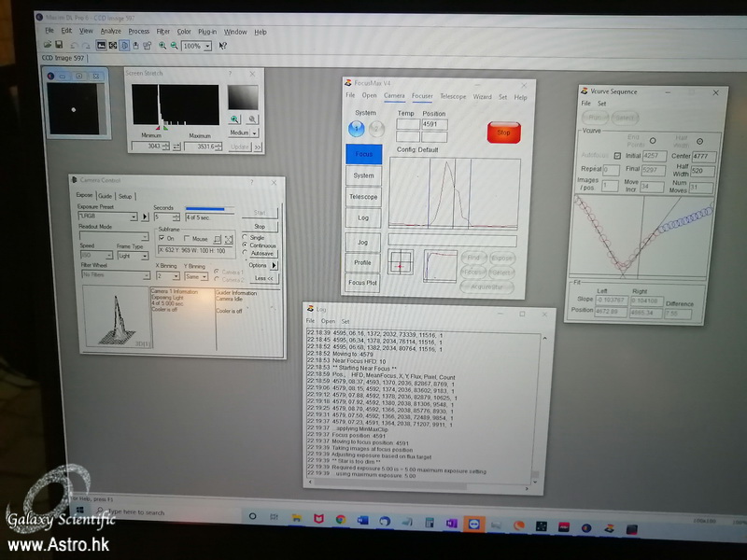Click the zoom in magnifier toolbar icon

162,45
